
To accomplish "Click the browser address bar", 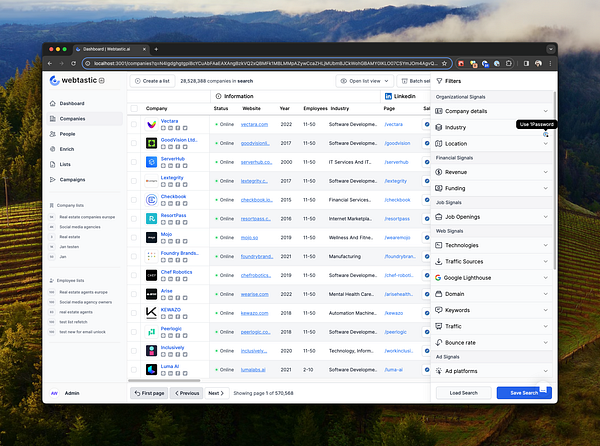I will pyautogui.click(x=265, y=63).
